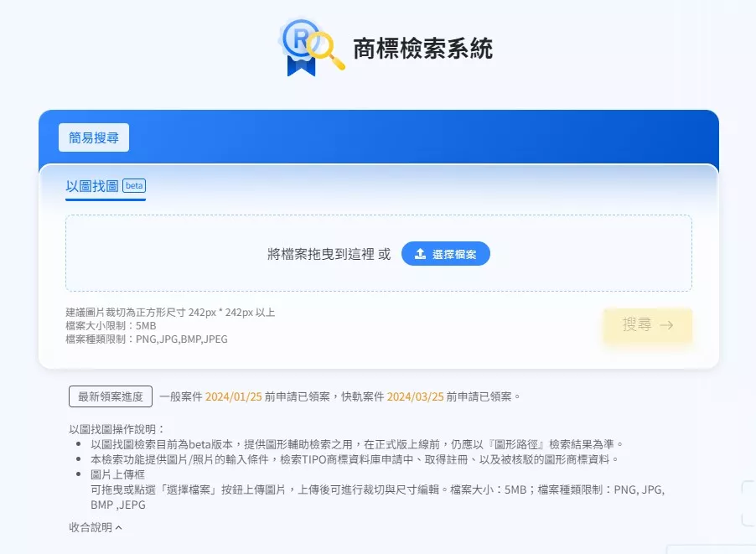Screen dimensions: 756x554
Task: Click the beta badge next to 以圖找圖
Action: pyautogui.click(x=134, y=185)
